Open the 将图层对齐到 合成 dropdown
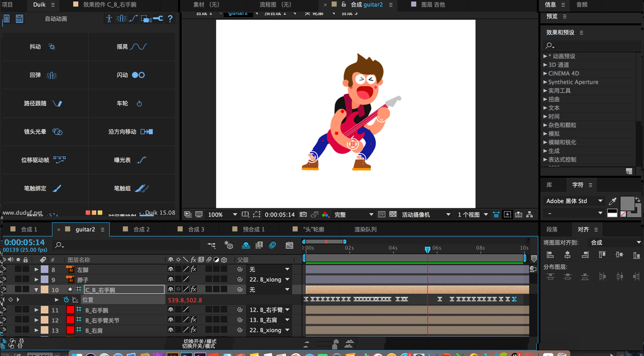Image resolution: width=644 pixels, height=356 pixels. click(x=615, y=243)
